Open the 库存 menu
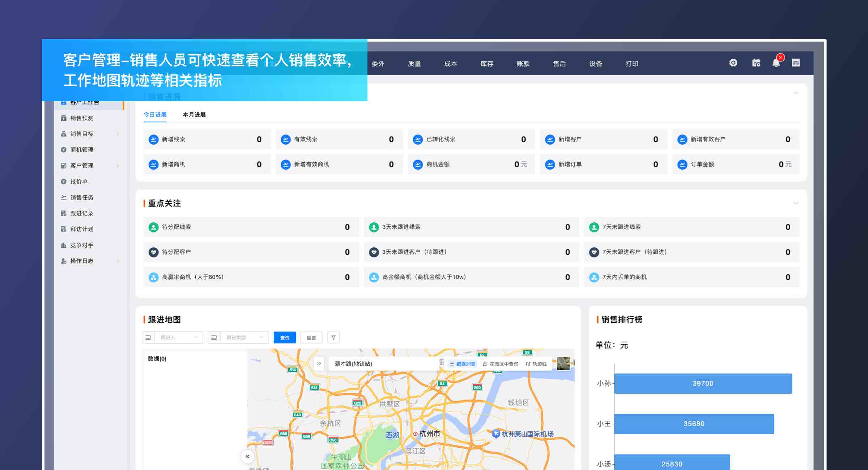The width and height of the screenshot is (868, 470). tap(487, 64)
